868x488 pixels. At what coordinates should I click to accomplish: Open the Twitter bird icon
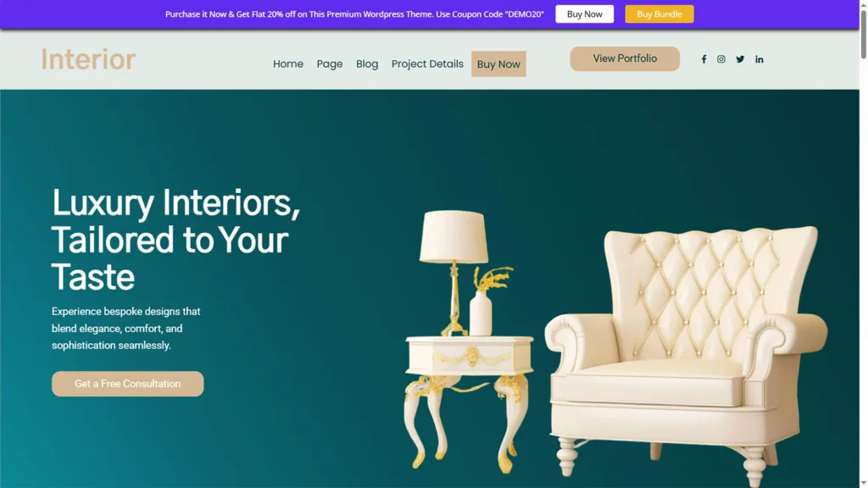[740, 59]
